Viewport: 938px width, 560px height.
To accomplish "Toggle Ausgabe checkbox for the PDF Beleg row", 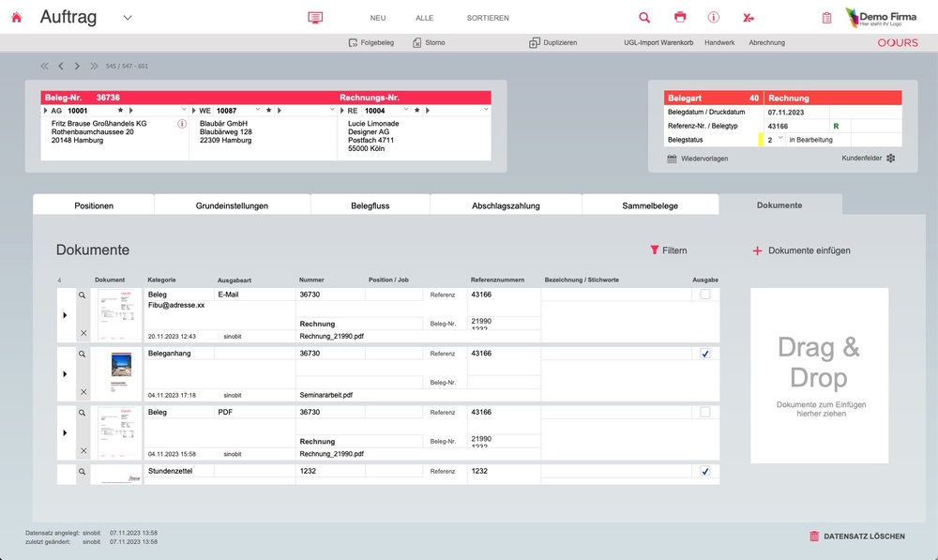I will click(x=705, y=412).
